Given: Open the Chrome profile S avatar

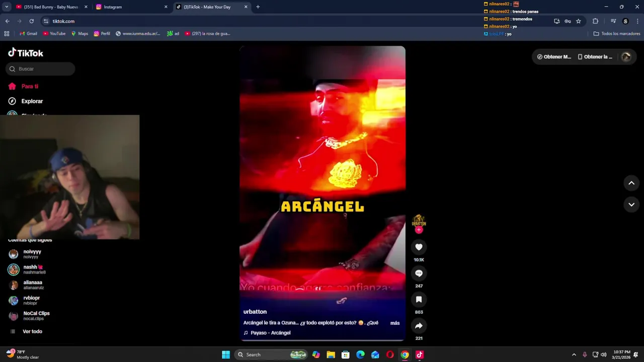Looking at the screenshot, I should [625, 21].
